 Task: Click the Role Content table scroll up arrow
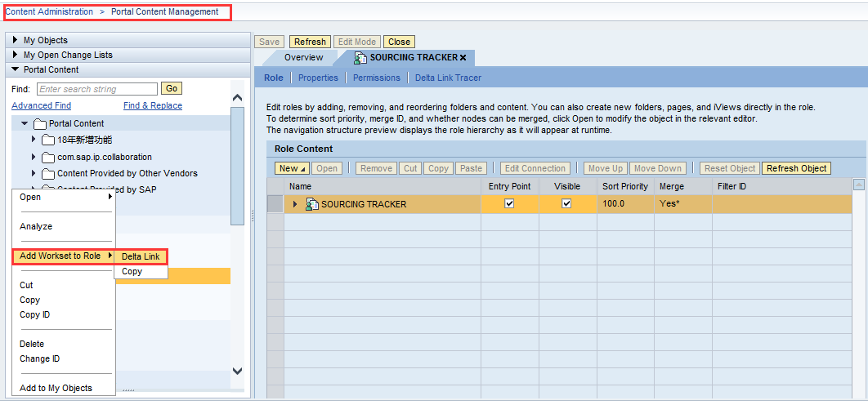point(858,185)
